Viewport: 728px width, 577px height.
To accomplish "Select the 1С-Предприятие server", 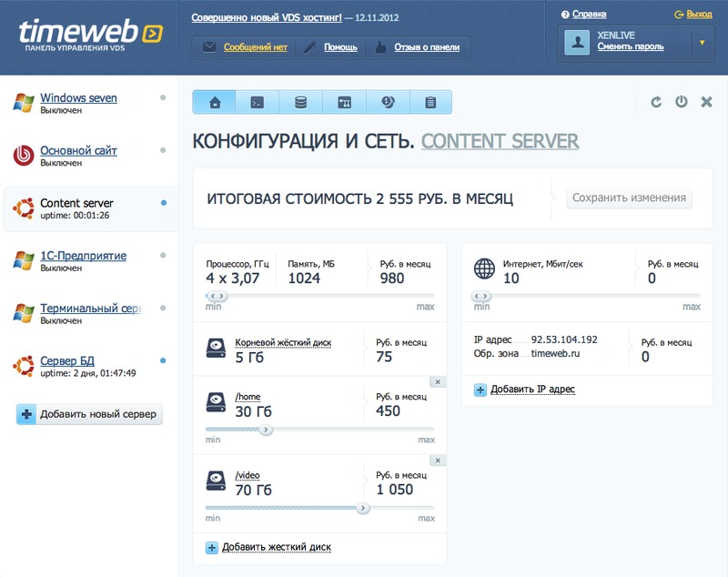I will tap(83, 256).
